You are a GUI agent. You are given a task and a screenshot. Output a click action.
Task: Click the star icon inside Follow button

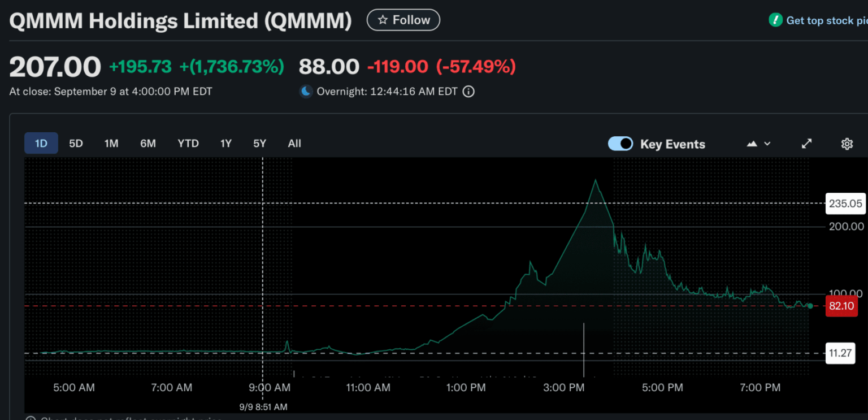(383, 20)
